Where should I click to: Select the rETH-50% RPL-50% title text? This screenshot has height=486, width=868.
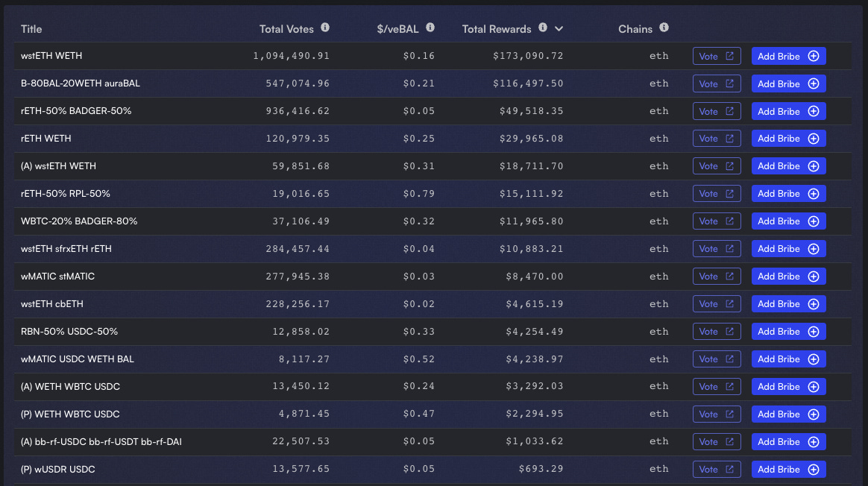click(66, 194)
